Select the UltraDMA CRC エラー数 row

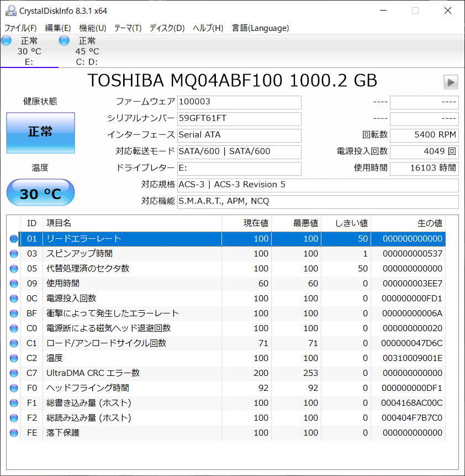tap(232, 373)
